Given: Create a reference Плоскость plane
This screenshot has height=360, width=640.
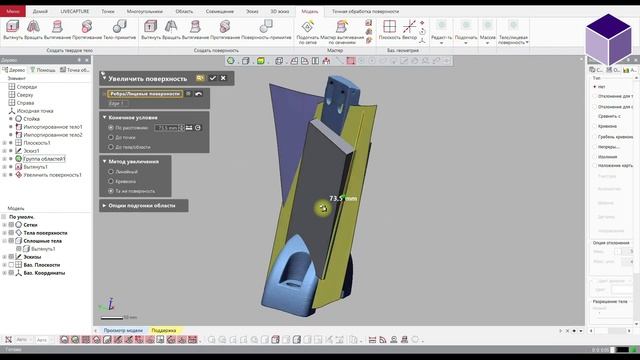Looking at the screenshot, I should [389, 30].
